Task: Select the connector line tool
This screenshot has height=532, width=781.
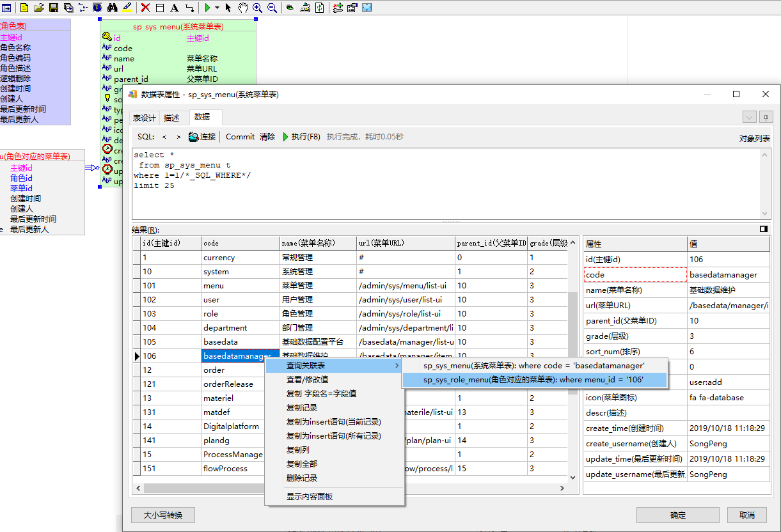Action: [189, 8]
